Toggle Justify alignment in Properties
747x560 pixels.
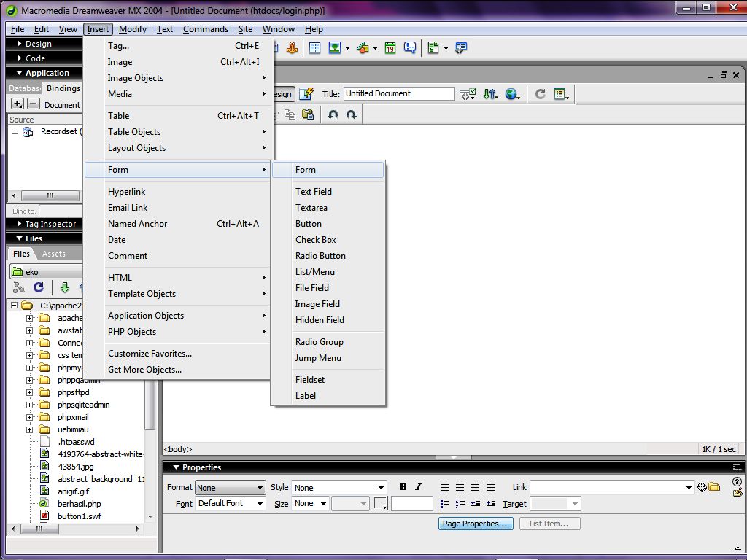(x=490, y=486)
